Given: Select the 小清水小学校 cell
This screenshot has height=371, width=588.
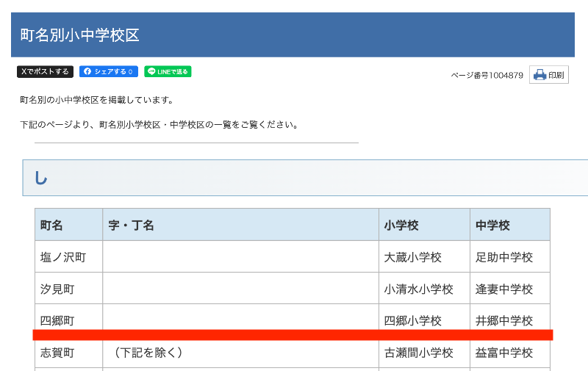Looking at the screenshot, I should point(425,288).
